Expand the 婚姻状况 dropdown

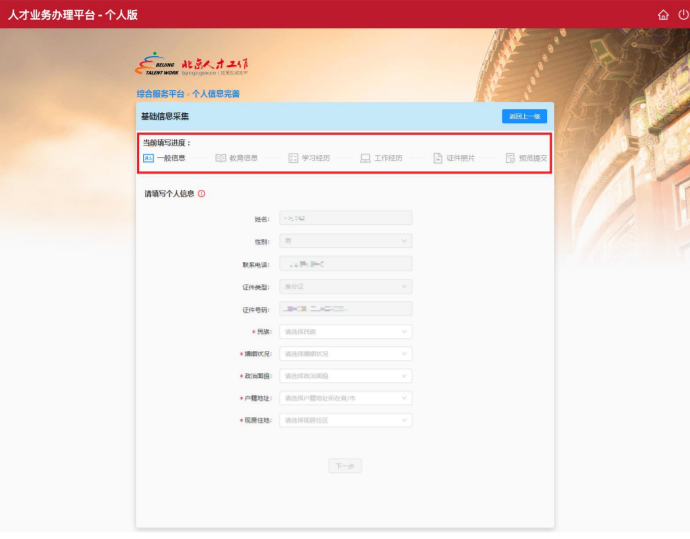point(345,354)
